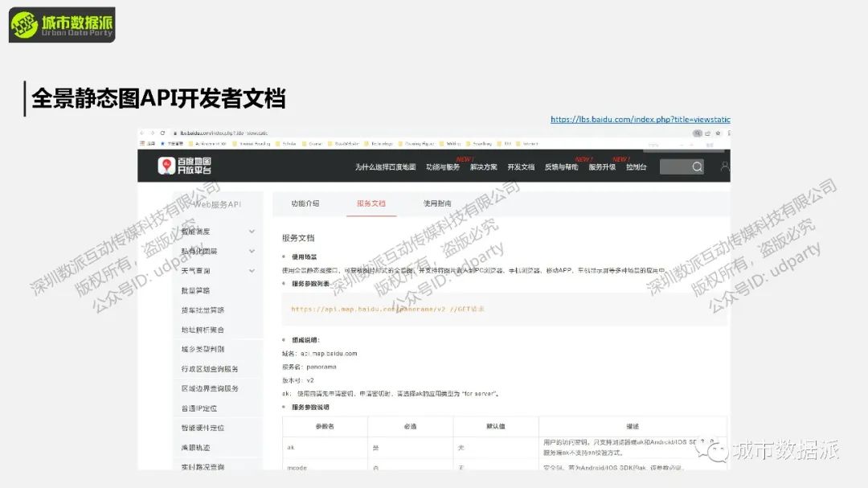The width and height of the screenshot is (868, 488).
Task: Open 鹰眼轨迹 in sidebar
Action: pos(195,448)
